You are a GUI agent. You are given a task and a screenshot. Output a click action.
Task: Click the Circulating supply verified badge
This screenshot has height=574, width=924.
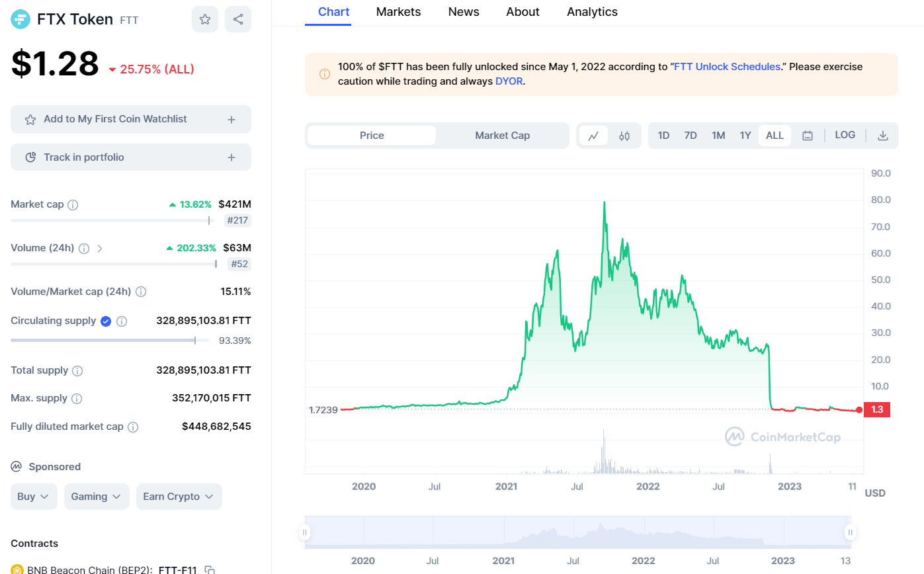click(106, 321)
